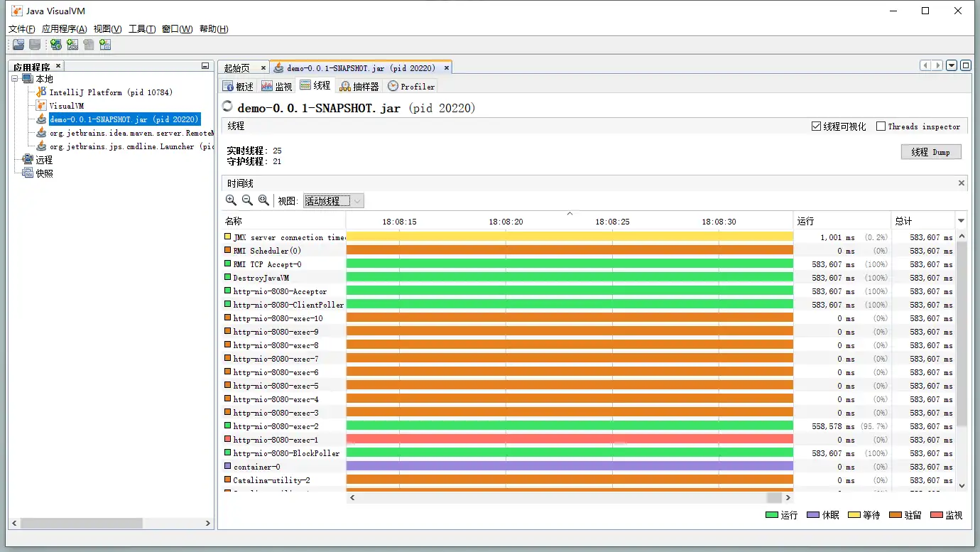Screen dimensions: 980x552
Task: Switch to the 抽样器 tab
Action: (359, 86)
